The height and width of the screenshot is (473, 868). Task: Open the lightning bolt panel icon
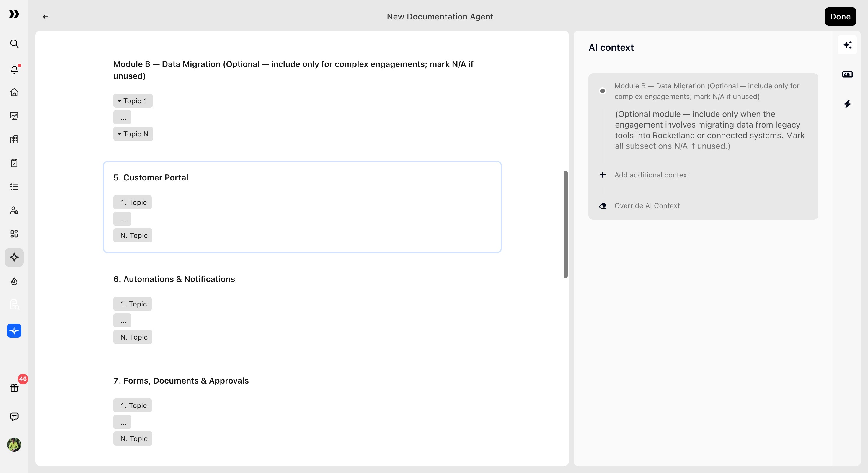[x=847, y=104]
